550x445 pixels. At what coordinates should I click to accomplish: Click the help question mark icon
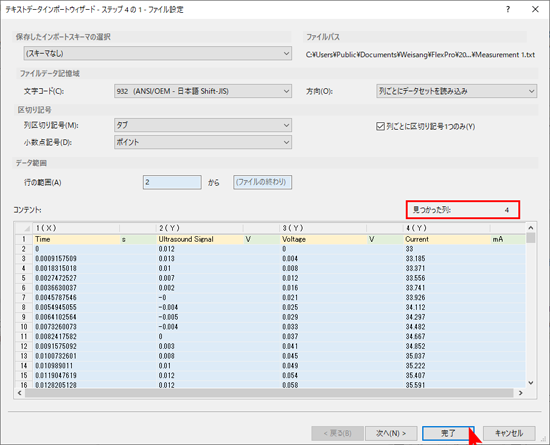[508, 9]
